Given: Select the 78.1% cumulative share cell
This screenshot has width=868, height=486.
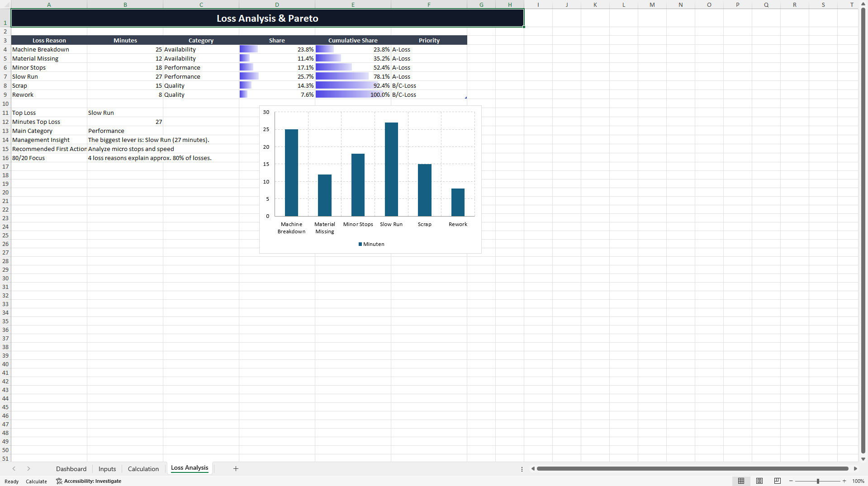Looking at the screenshot, I should pyautogui.click(x=353, y=76).
